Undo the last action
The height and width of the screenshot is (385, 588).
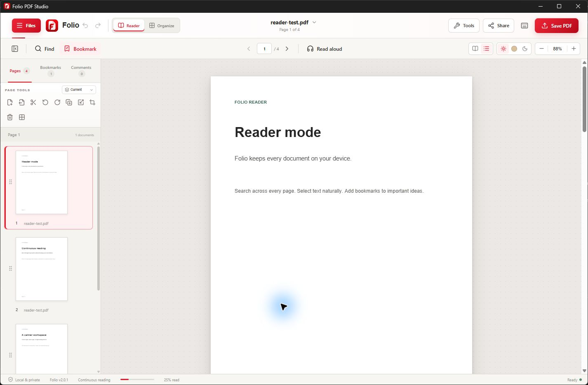pyautogui.click(x=85, y=26)
